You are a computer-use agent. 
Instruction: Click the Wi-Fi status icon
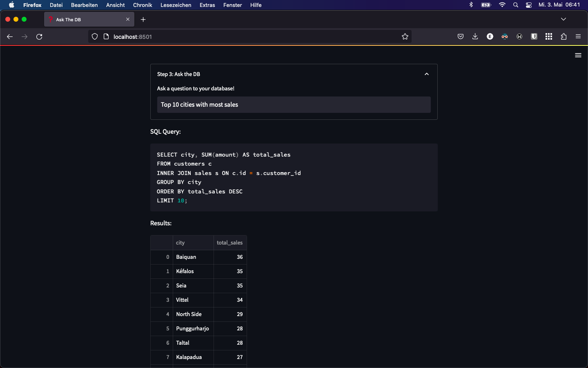click(x=502, y=5)
